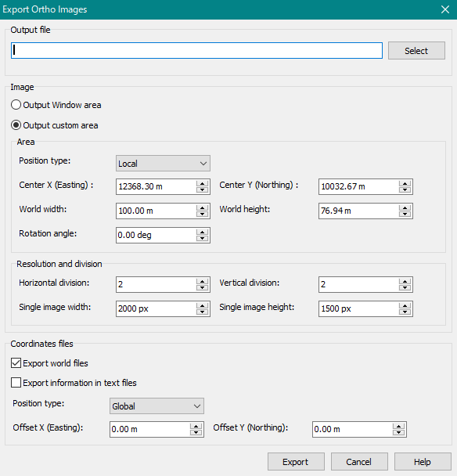457x476 pixels.
Task: Decrease Center Y (Northing) value with down arrow
Action: [405, 190]
